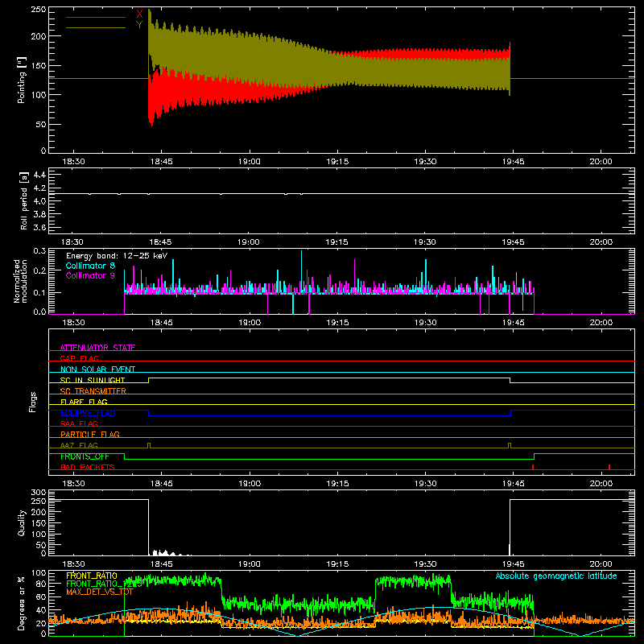Image resolution: width=644 pixels, height=644 pixels.
Task: Click the 20:00 tick under Pointing plot
Action: (x=601, y=162)
